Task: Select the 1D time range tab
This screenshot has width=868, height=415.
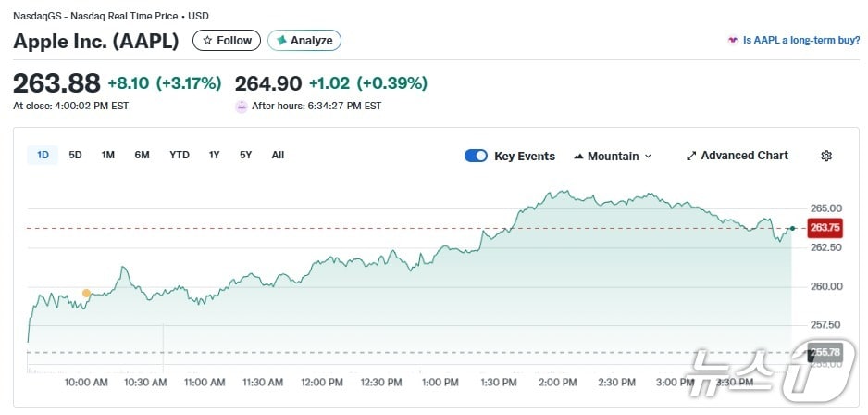Action: (x=43, y=155)
